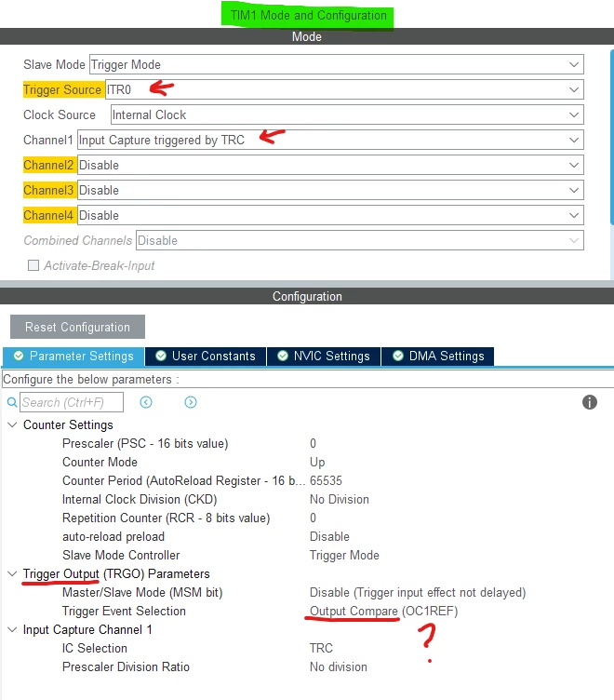Go to previous search result arrow
The width and height of the screenshot is (614, 700).
point(146,402)
